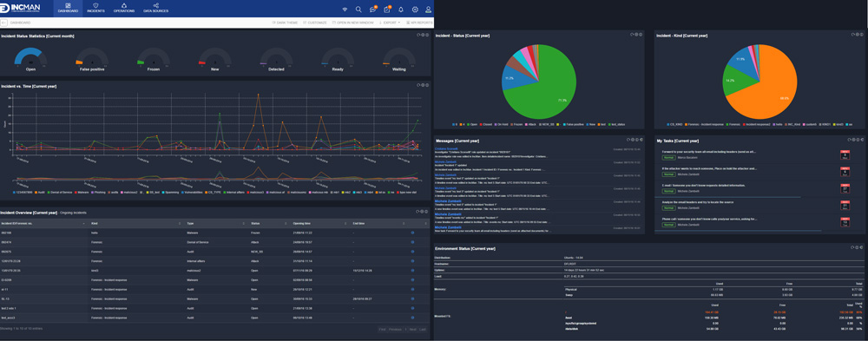Sort table by Type column
This screenshot has height=341, width=868.
click(x=216, y=223)
